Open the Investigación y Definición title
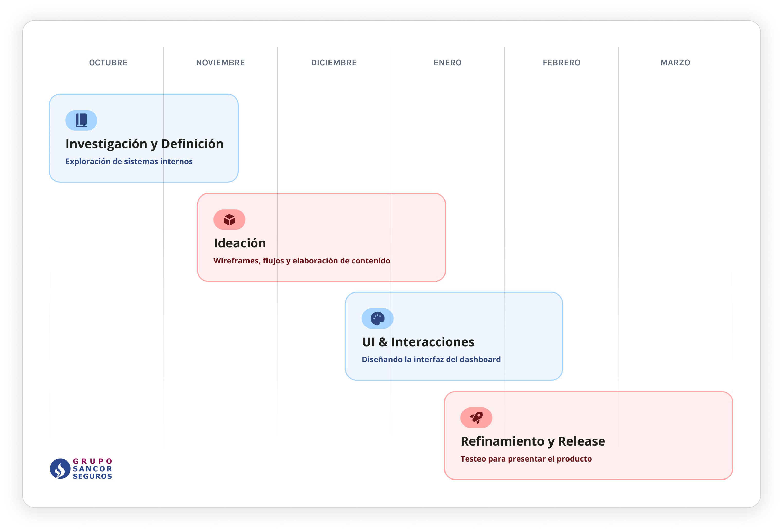 (144, 144)
